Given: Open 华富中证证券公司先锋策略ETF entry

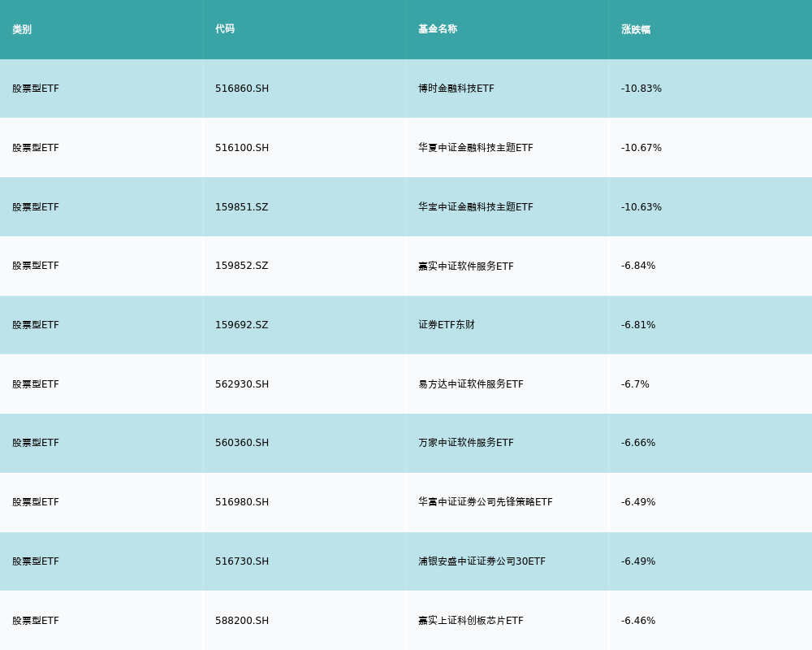Looking at the screenshot, I should click(486, 502).
